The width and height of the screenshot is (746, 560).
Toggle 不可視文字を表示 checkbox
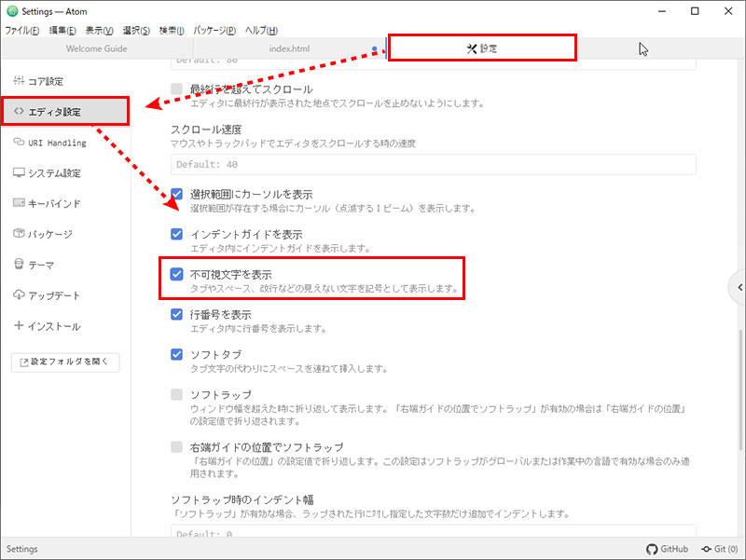tap(176, 274)
